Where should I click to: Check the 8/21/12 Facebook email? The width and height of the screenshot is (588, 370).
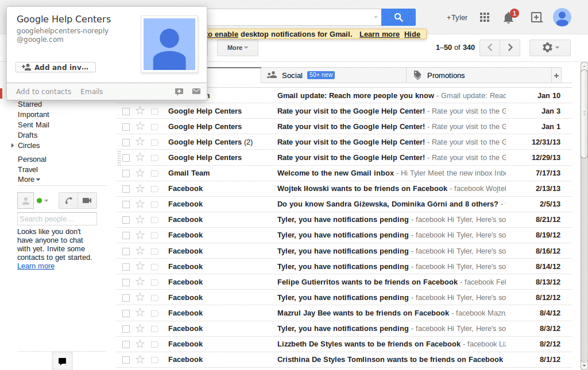click(x=126, y=220)
